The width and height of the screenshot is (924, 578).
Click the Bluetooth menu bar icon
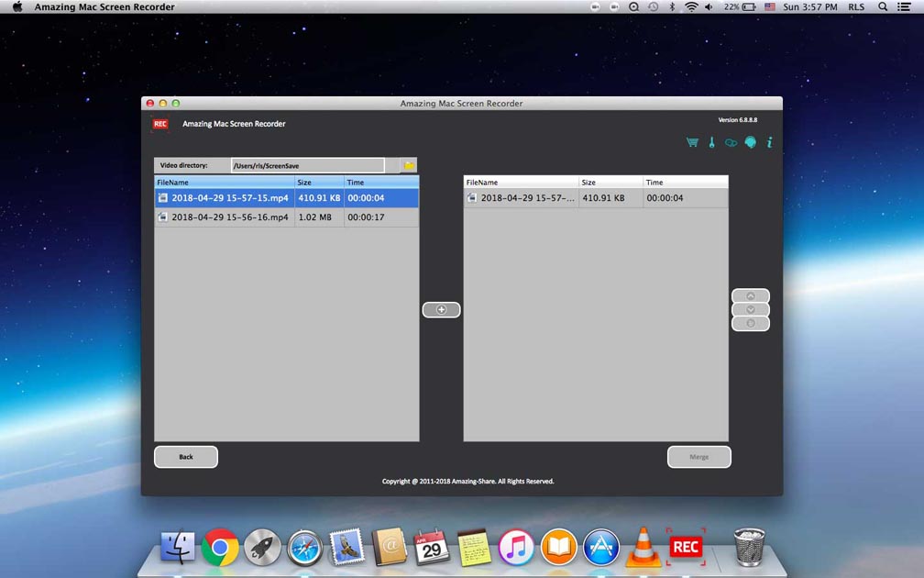pyautogui.click(x=672, y=7)
